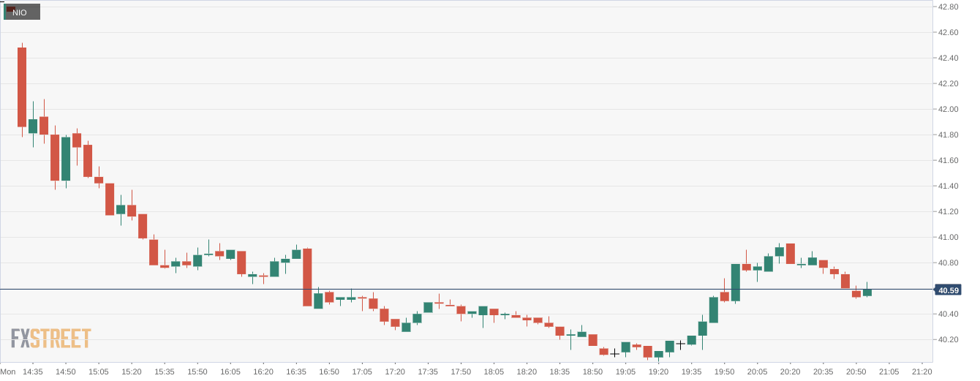Image resolution: width=980 pixels, height=381 pixels.
Task: Select the 20:05 time axis label
Action: tap(757, 371)
